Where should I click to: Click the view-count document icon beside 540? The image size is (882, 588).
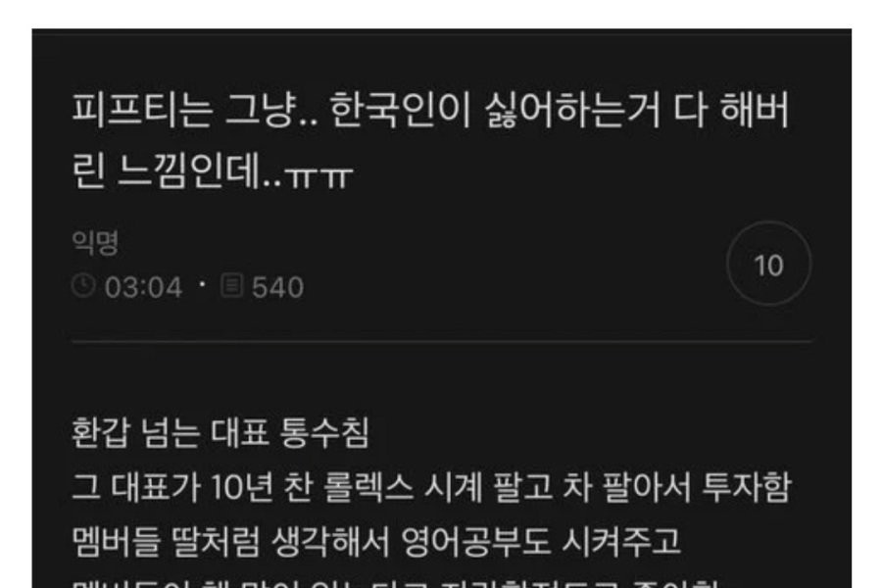click(x=231, y=285)
